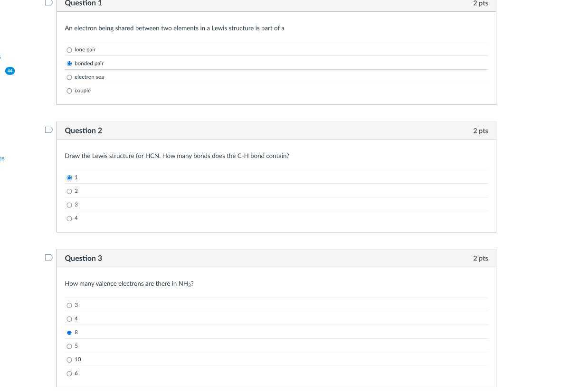Choose 1 for the HCN C-H bond question

coord(69,177)
